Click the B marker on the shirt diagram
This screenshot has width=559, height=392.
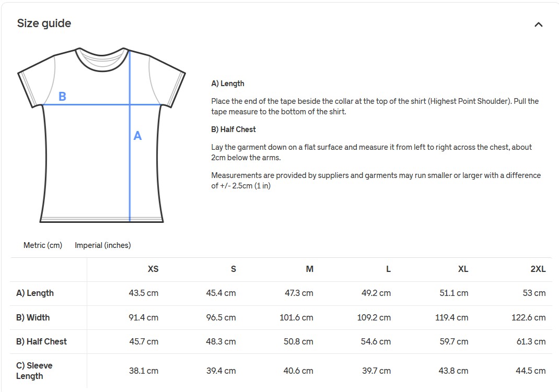click(63, 97)
